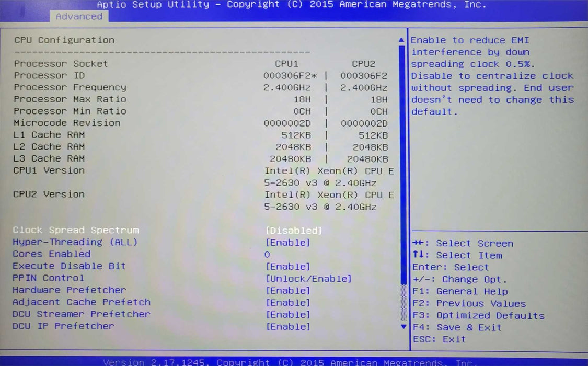
Task: Click the F4: Save & Exit hint
Action: 457,327
